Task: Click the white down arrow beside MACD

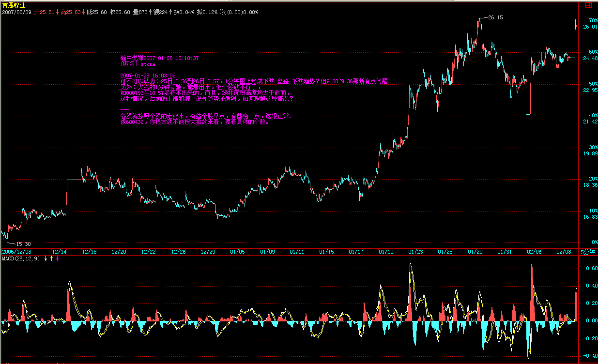Action: tap(46, 258)
